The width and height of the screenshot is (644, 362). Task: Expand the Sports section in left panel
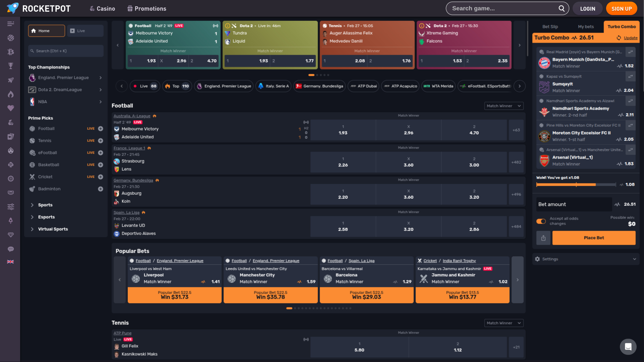tap(45, 205)
